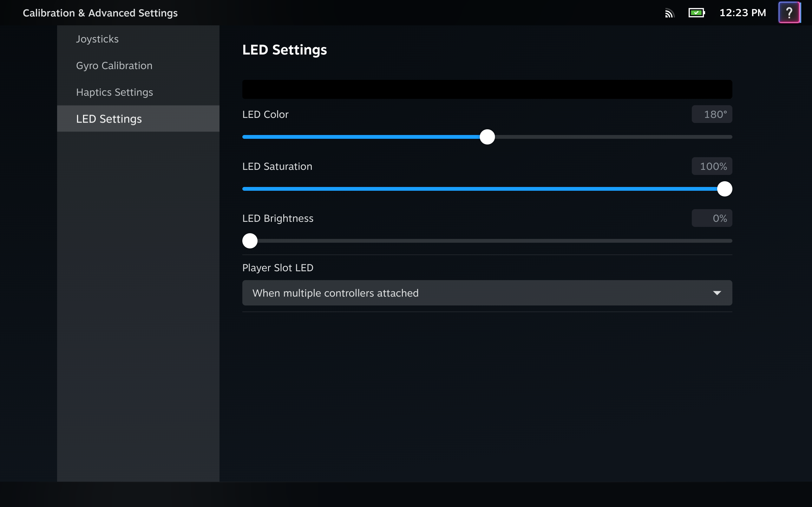
Task: Open Haptics Settings in sidebar
Action: coord(115,92)
